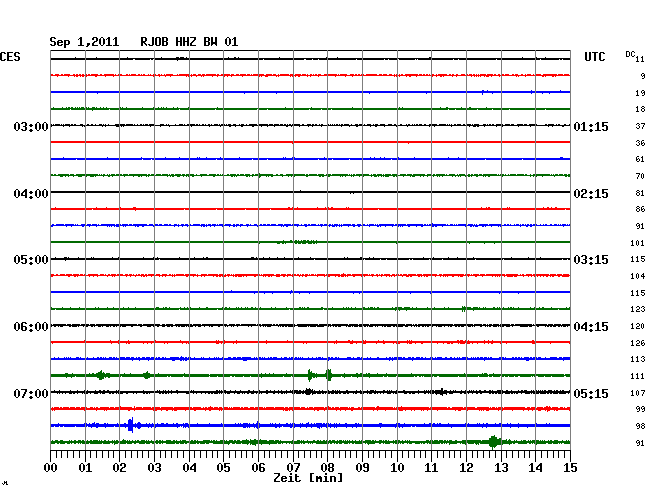The image size is (650, 494).
Task: Click minute tick label 11 on time axis
Action: coord(431,468)
